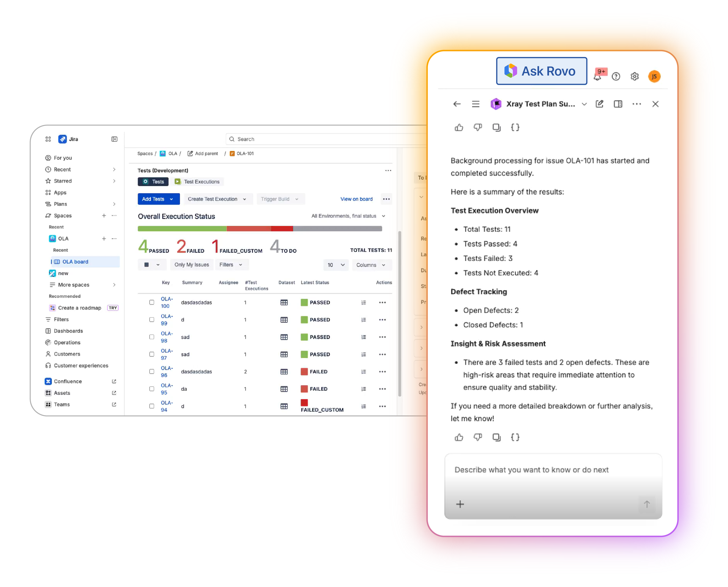
Task: Toggle Only My Issues filter
Action: 192,265
